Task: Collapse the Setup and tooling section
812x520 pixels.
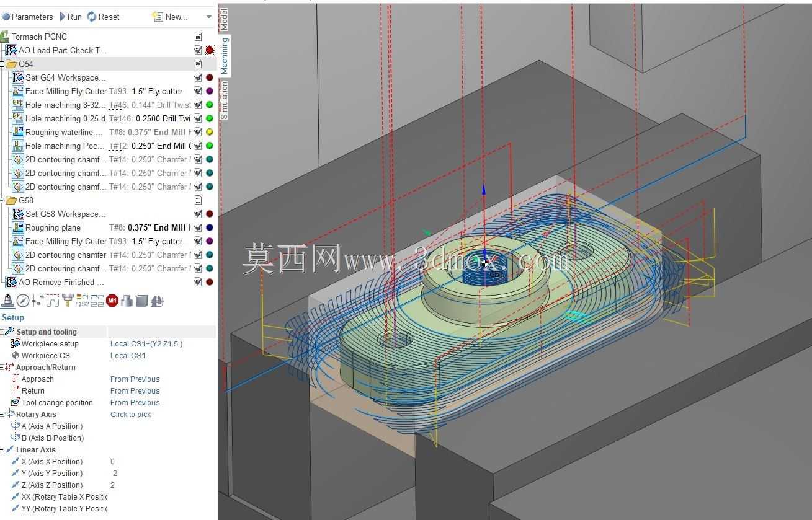Action: coord(2,332)
